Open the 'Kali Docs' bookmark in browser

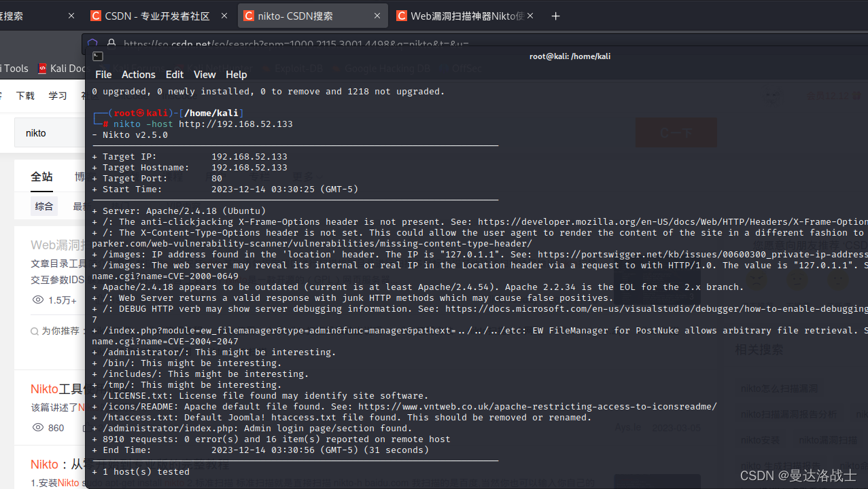pos(63,69)
